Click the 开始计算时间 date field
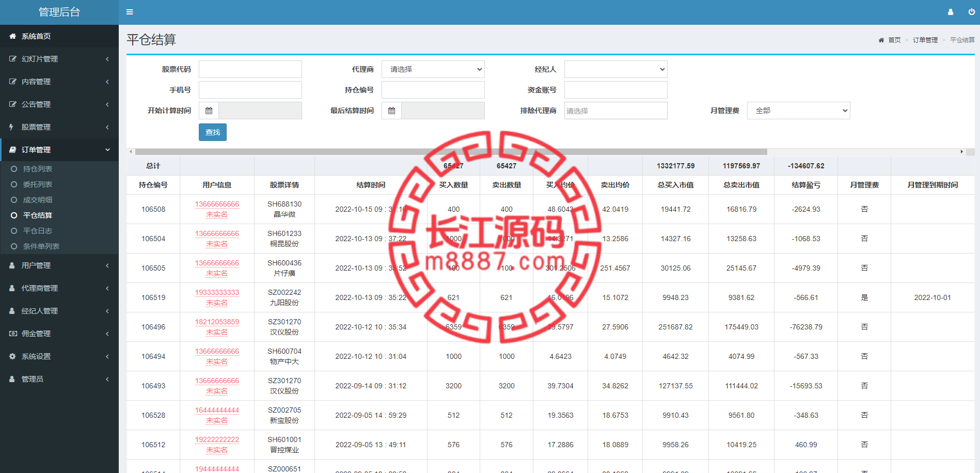Image resolution: width=980 pixels, height=473 pixels. 260,111
